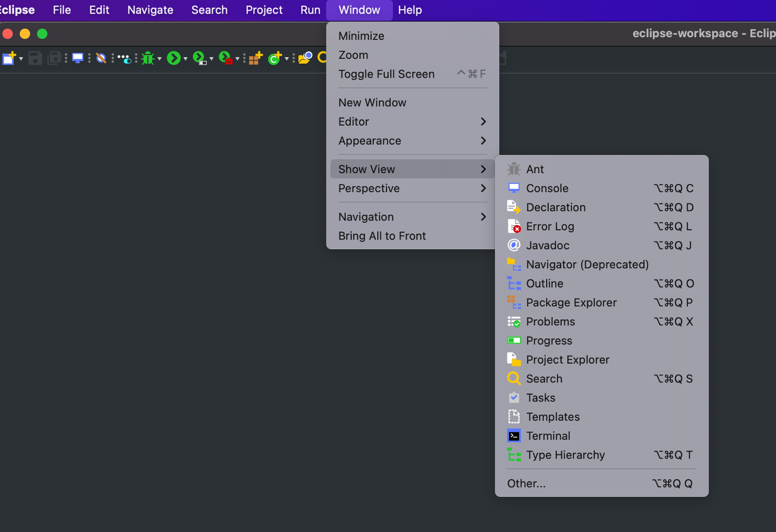
Task: Click the Coverage run icon
Action: 200,58
